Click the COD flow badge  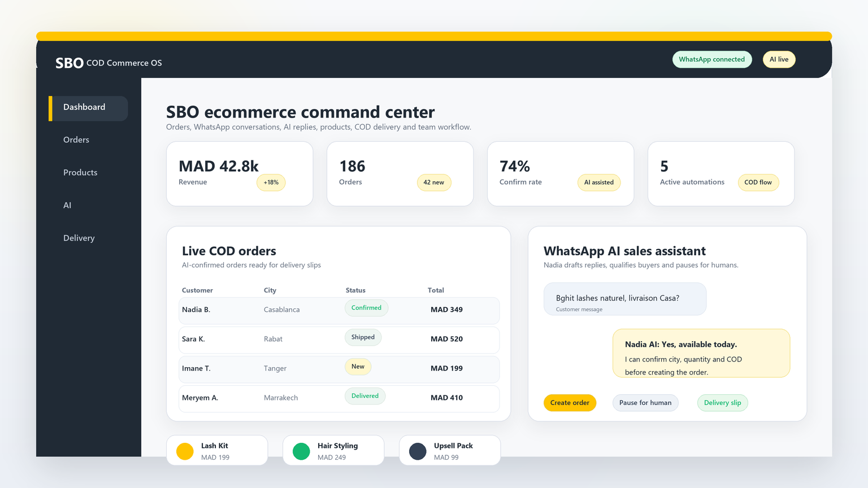click(x=758, y=182)
